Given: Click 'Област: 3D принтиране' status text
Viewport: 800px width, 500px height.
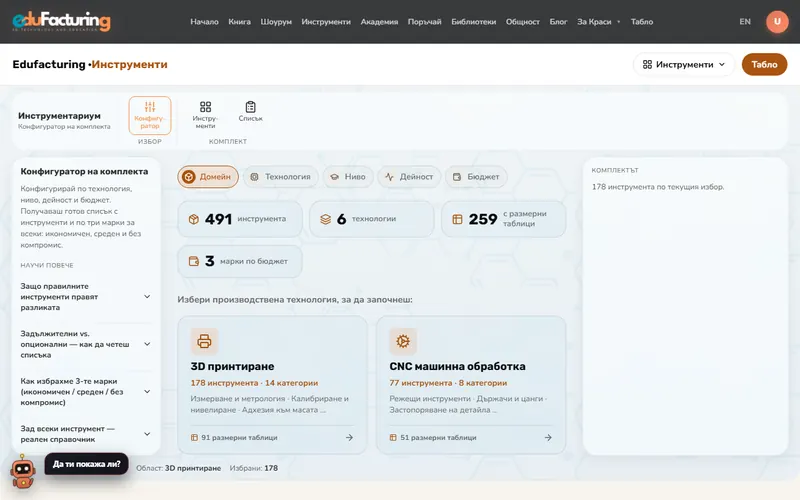Looking at the screenshot, I should point(179,468).
